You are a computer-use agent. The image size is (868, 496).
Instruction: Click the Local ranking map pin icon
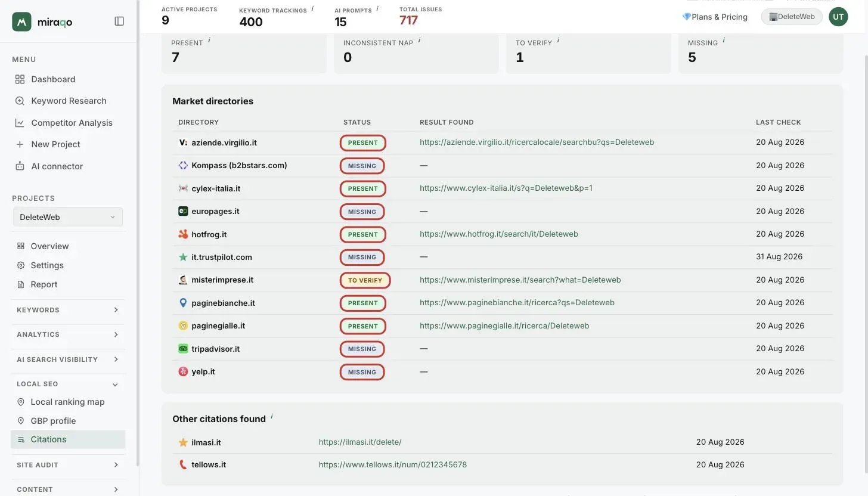(21, 402)
